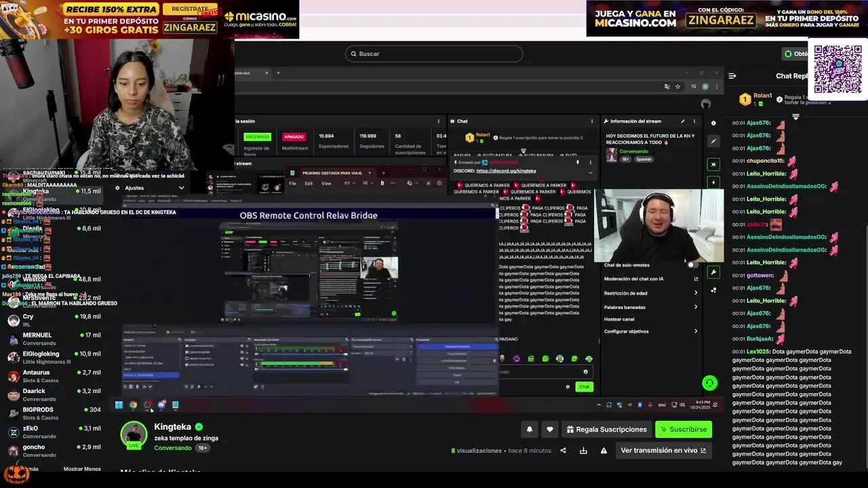Click the pin icon on pinned Discord message
This screenshot has height=488, width=868.
click(578, 163)
